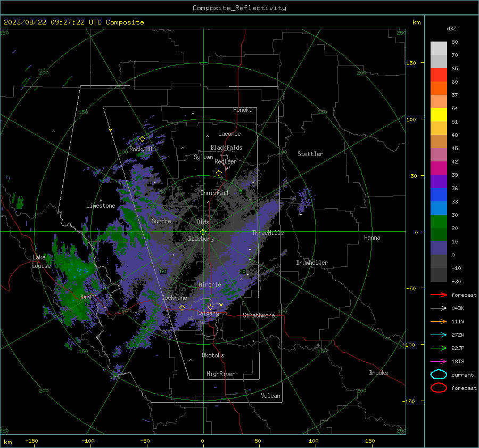
Task: Select the orange 60 dBZ color band
Action: click(x=439, y=88)
